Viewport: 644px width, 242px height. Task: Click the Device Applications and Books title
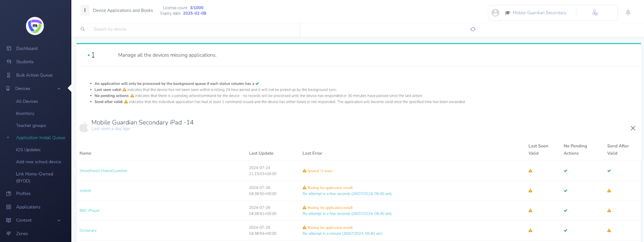123,10
